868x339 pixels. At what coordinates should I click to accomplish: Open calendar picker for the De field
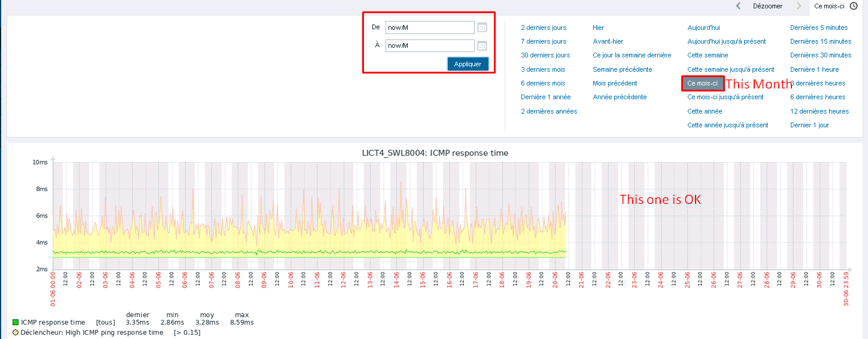(482, 28)
